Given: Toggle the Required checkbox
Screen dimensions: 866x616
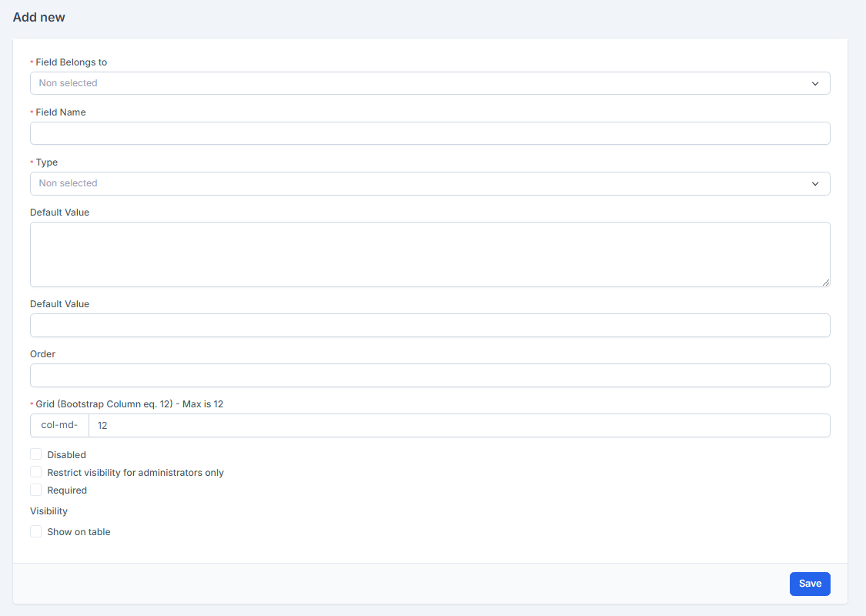Looking at the screenshot, I should [x=36, y=490].
